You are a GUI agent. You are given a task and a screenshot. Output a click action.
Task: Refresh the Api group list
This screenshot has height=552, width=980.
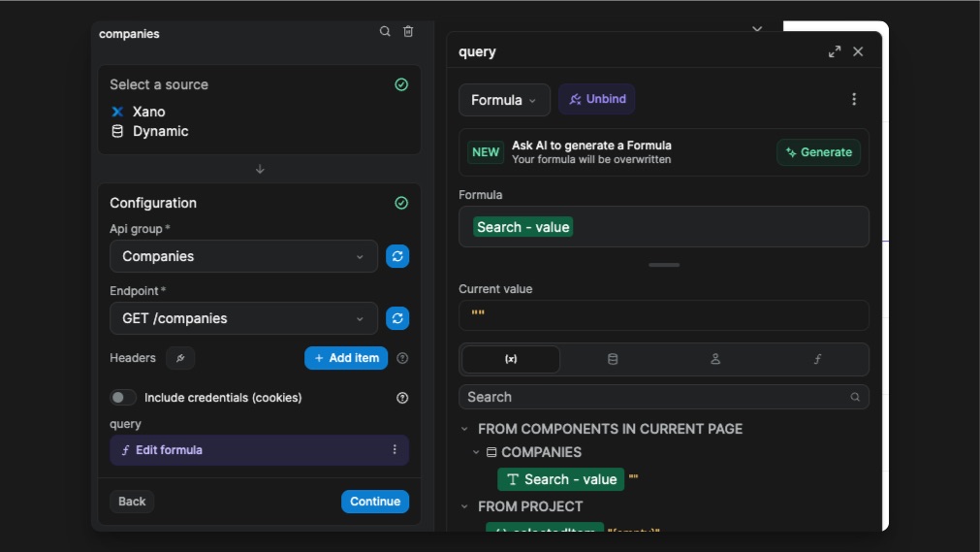click(x=397, y=256)
